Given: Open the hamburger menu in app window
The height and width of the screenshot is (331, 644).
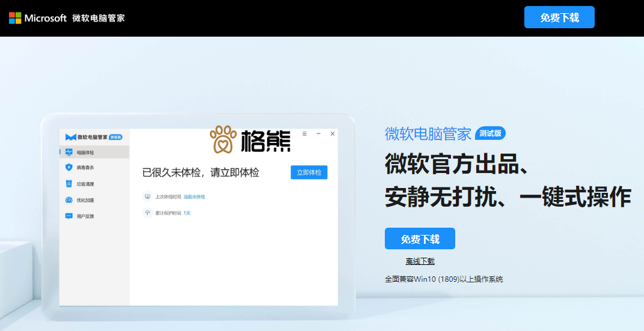Looking at the screenshot, I should pos(304,134).
